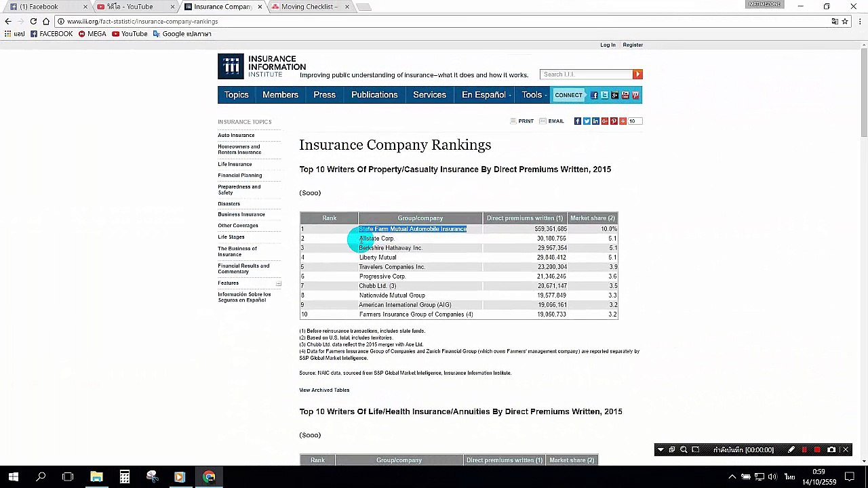Open the Topics navigation menu

click(x=237, y=95)
